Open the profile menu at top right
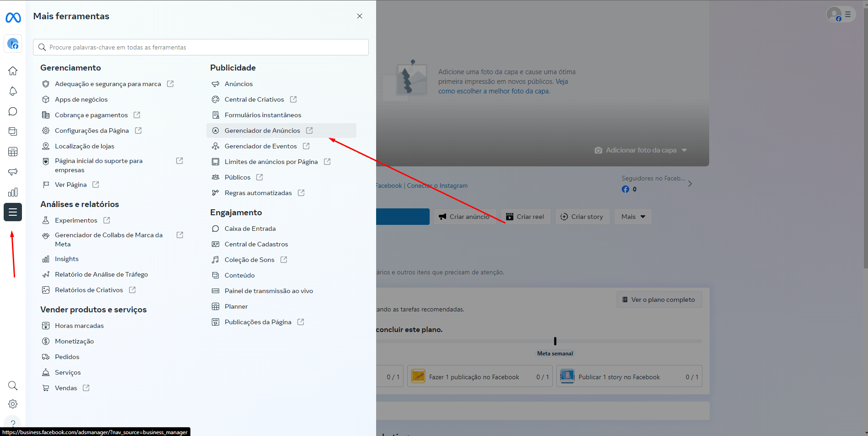This screenshot has height=436, width=868. click(841, 15)
